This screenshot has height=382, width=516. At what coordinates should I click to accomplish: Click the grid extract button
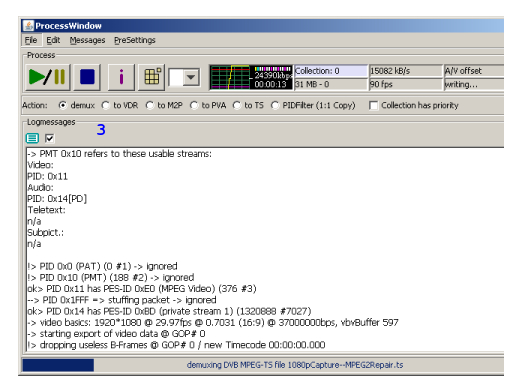coord(152,77)
